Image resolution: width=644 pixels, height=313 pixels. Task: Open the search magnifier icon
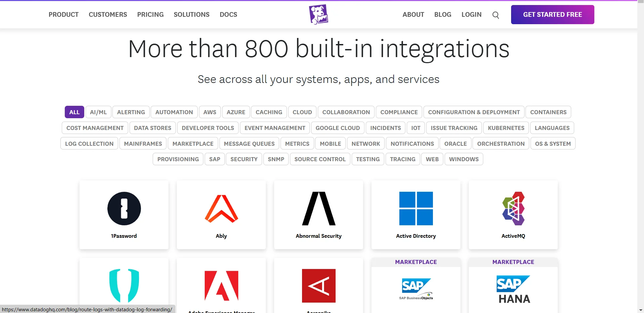pos(496,15)
